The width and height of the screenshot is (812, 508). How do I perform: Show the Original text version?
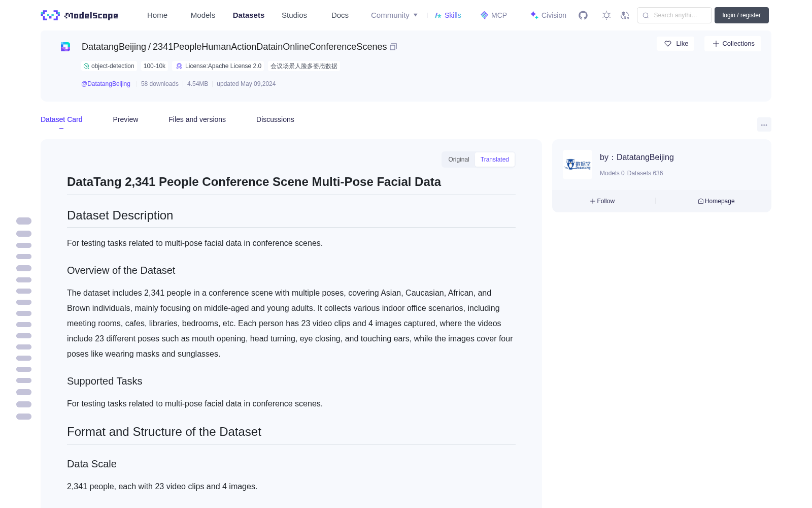(459, 160)
